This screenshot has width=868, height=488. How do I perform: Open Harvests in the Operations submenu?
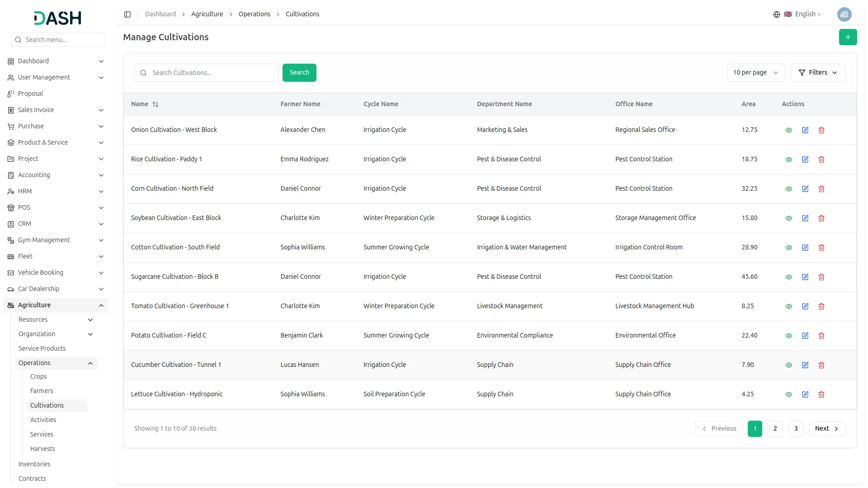point(42,449)
